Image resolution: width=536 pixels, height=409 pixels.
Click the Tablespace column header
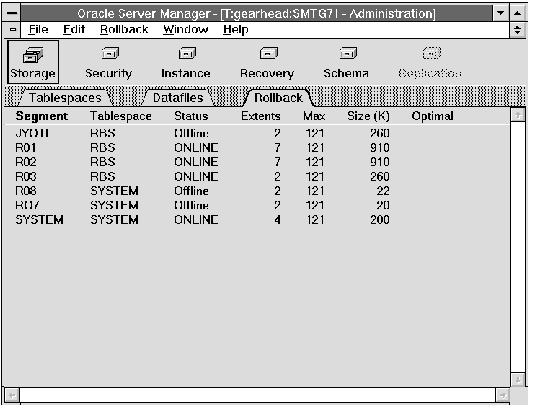pyautogui.click(x=121, y=116)
